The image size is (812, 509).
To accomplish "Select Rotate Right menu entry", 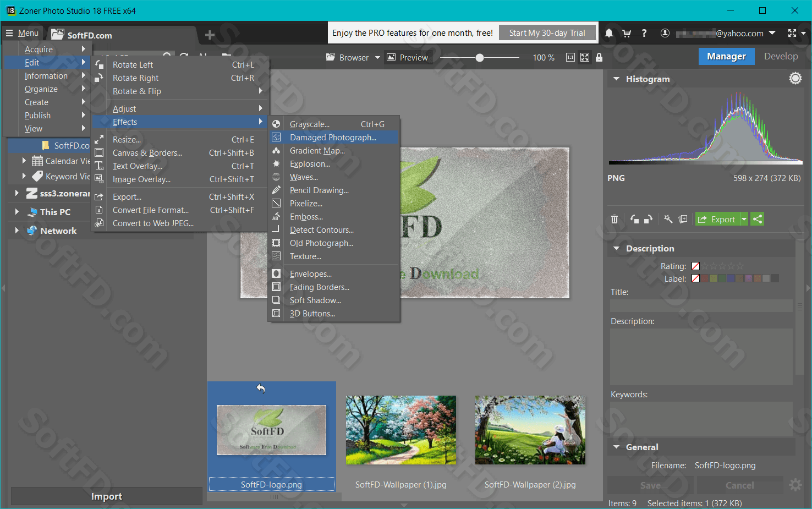I will point(180,78).
